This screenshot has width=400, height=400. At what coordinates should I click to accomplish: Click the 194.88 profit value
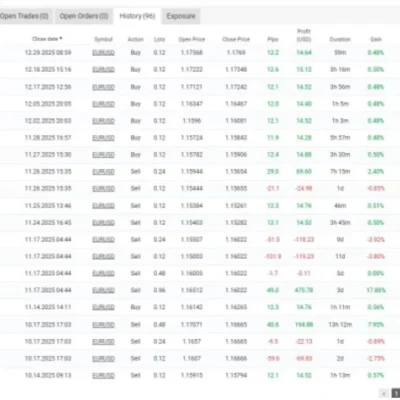[x=304, y=325]
